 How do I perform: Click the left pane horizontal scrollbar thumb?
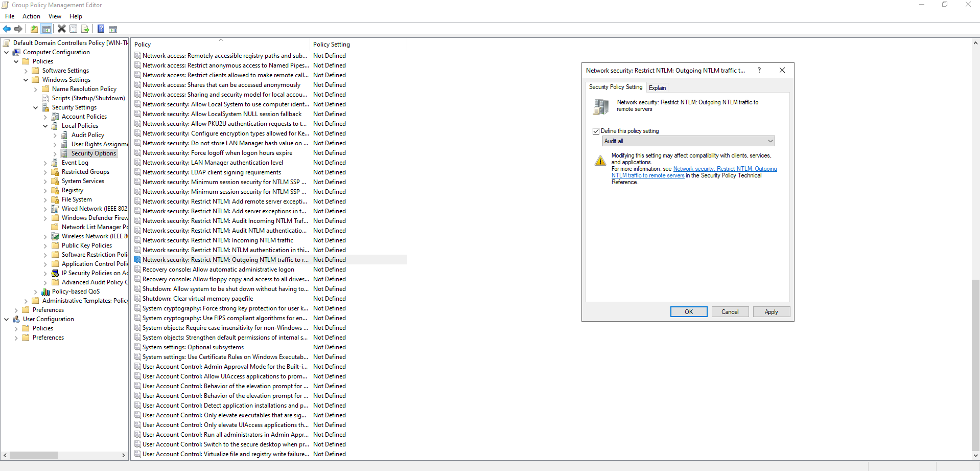pos(34,455)
